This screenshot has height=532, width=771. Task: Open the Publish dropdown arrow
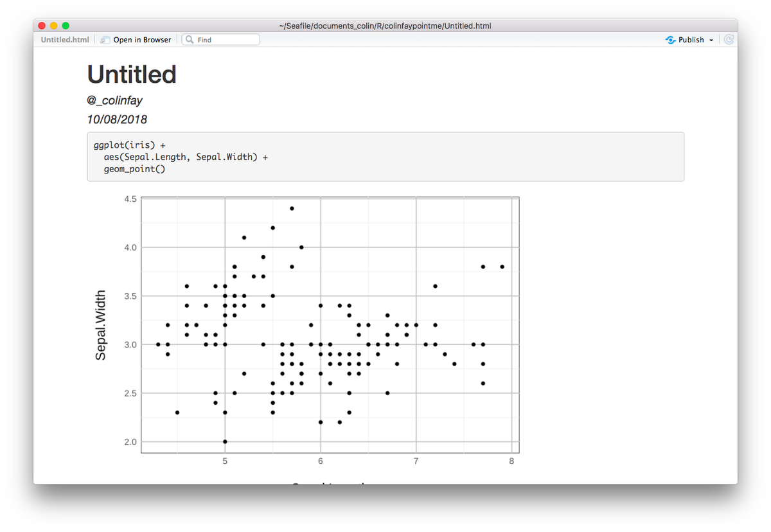[x=711, y=40]
